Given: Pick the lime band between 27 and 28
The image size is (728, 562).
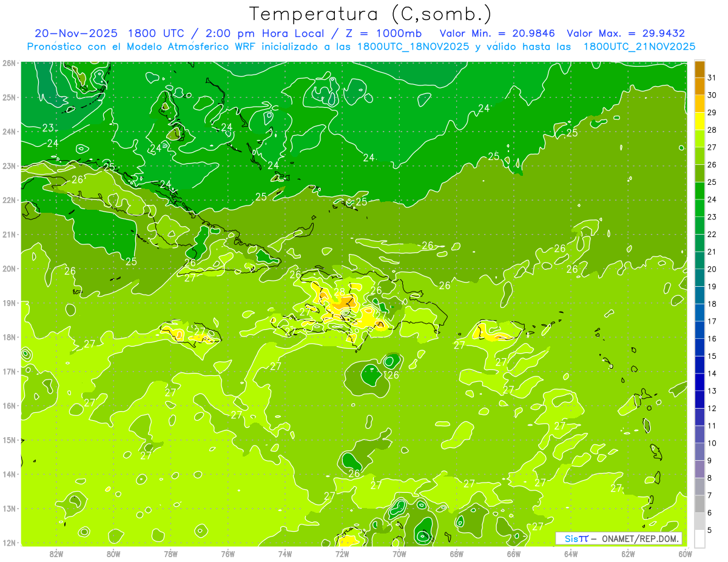Looking at the screenshot, I should 700,138.
